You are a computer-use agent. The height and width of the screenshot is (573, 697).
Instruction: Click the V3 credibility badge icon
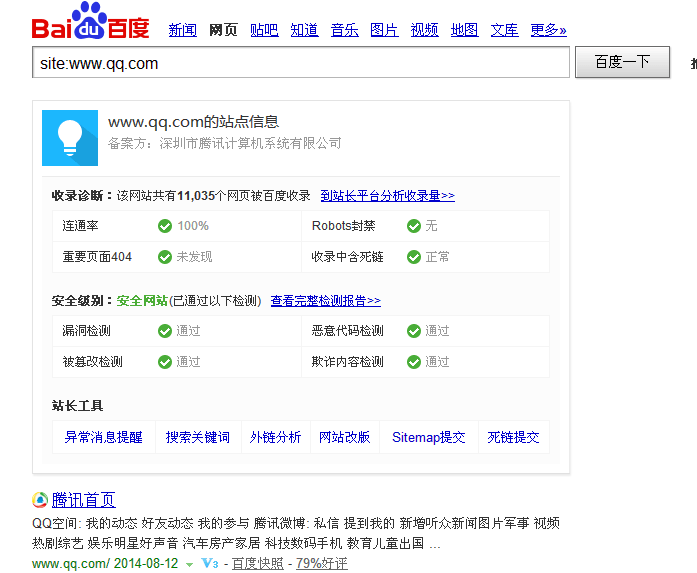coord(210,564)
